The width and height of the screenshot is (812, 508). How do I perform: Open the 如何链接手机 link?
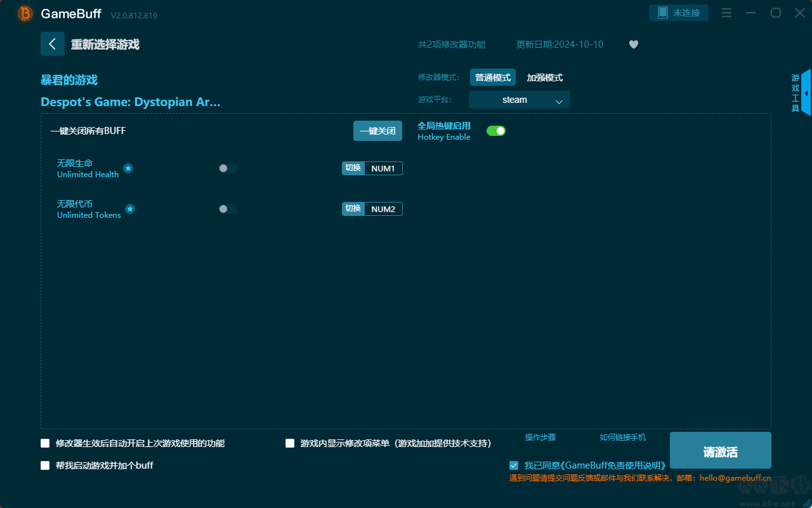(623, 438)
